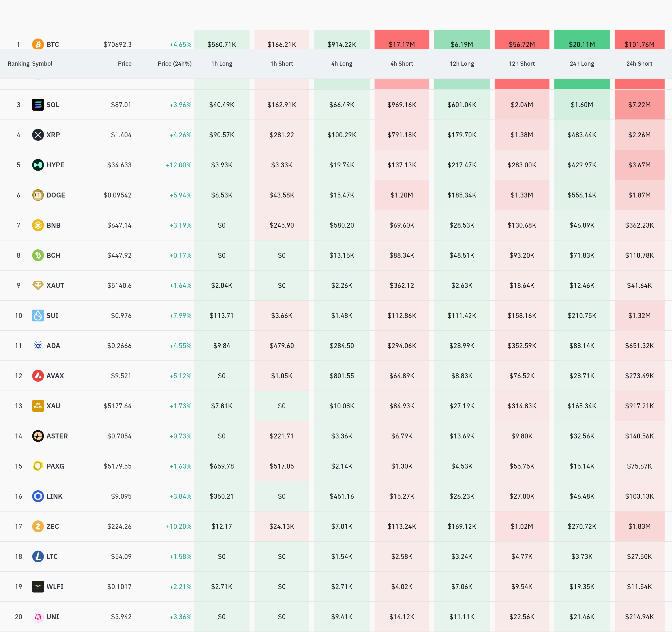Sort by the Price column header
Screen dimensions: 672x632
125,63
